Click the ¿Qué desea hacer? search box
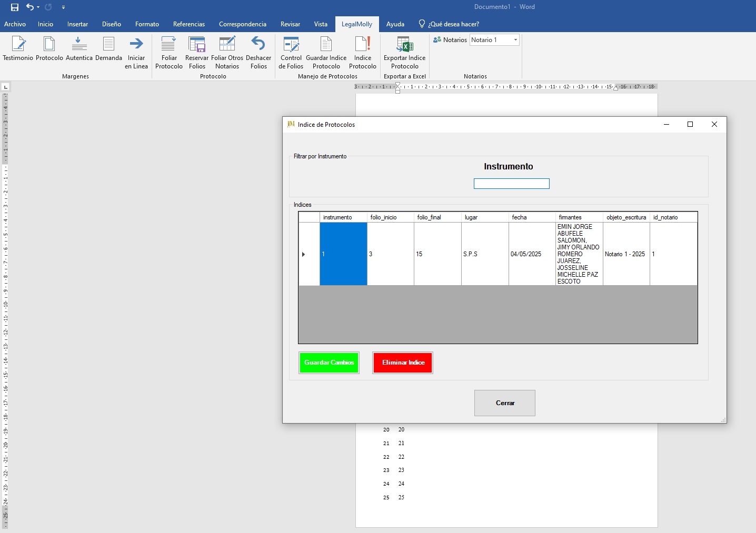756x533 pixels. pos(449,24)
